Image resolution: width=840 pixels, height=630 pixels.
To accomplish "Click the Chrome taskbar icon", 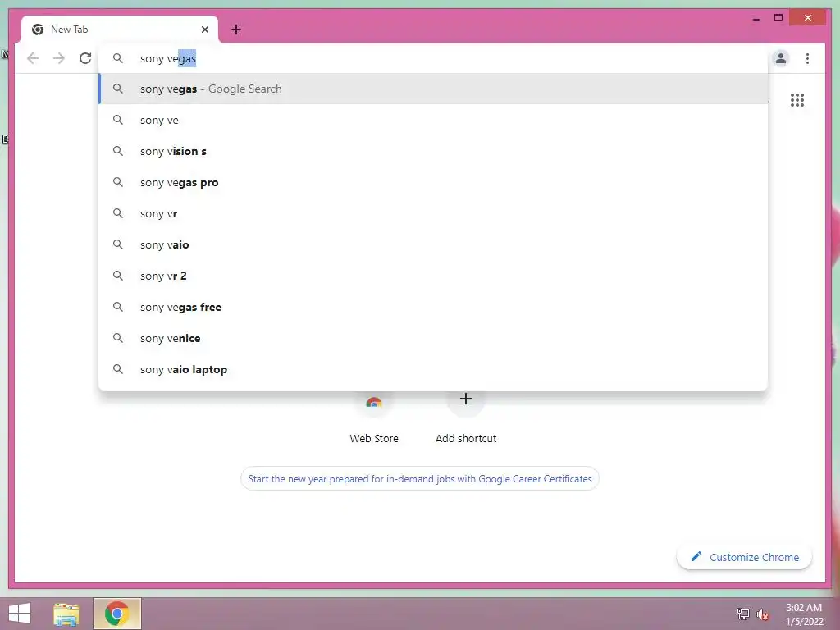I will [x=116, y=614].
